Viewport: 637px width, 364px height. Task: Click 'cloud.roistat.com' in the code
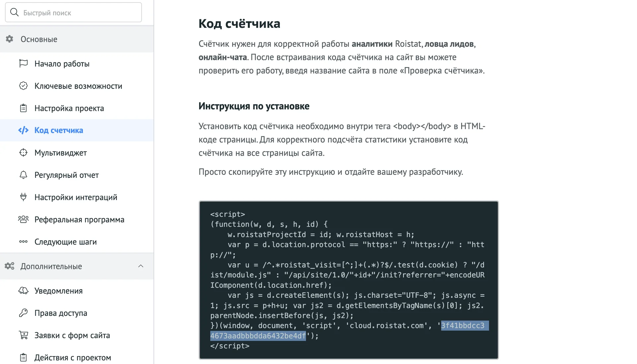(x=387, y=326)
